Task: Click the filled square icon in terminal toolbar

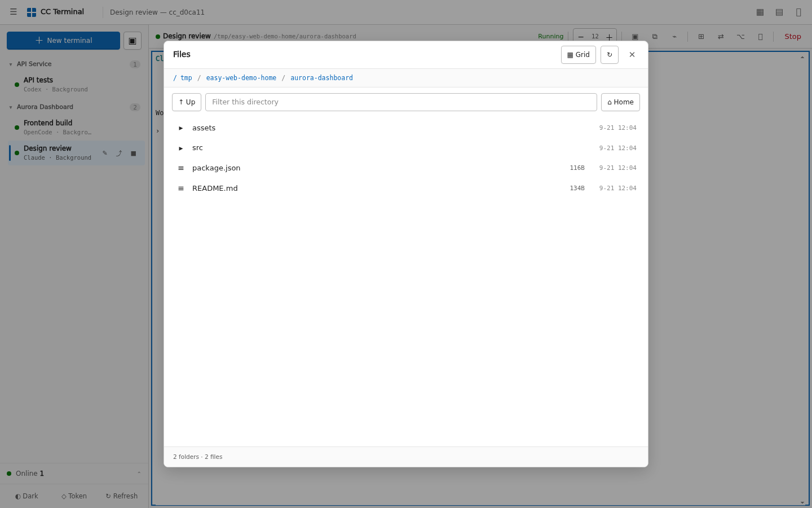Action: click(x=635, y=37)
